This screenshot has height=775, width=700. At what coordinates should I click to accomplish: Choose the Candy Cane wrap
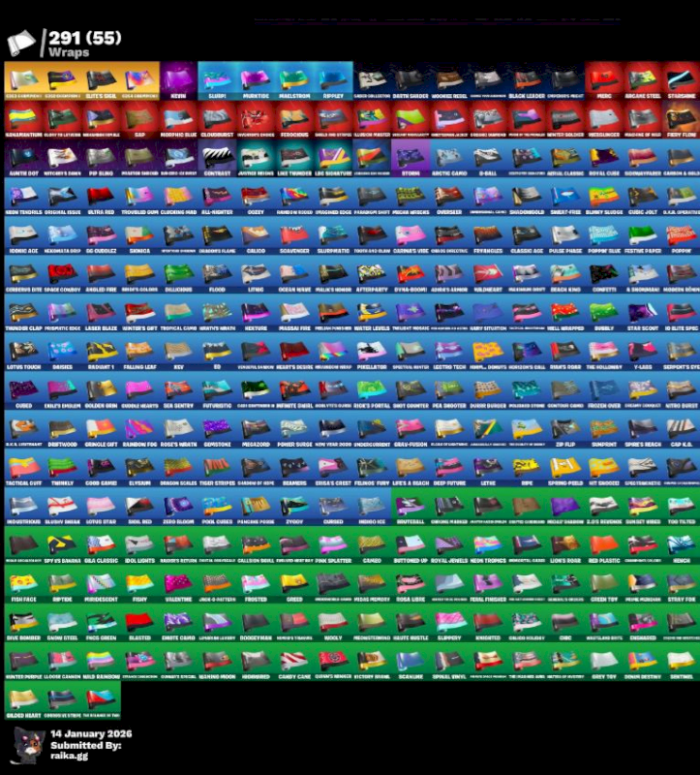(294, 662)
